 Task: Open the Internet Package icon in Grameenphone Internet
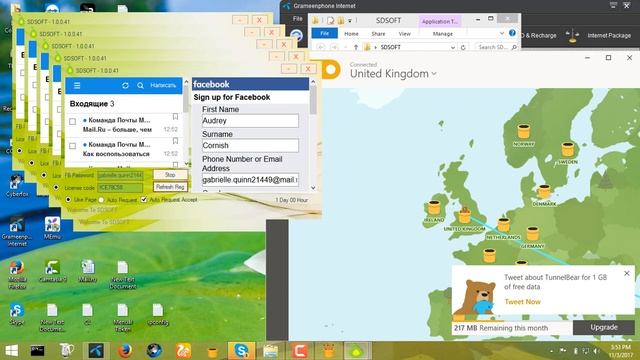(x=572, y=36)
